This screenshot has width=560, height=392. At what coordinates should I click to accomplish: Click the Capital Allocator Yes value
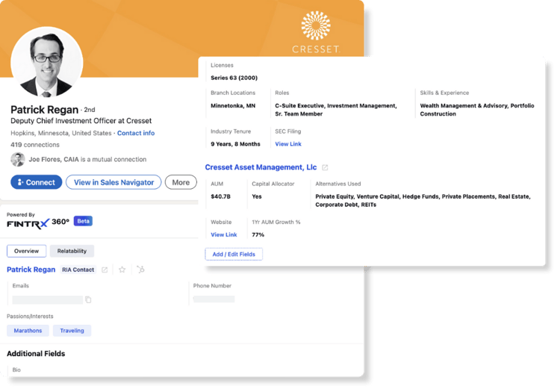(256, 196)
